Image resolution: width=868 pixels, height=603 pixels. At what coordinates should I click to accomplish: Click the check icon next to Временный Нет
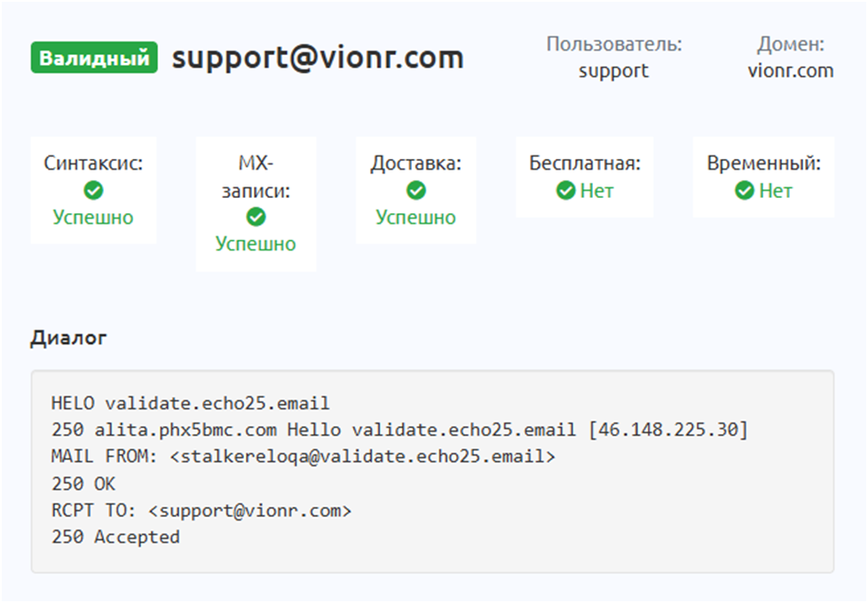pyautogui.click(x=745, y=191)
